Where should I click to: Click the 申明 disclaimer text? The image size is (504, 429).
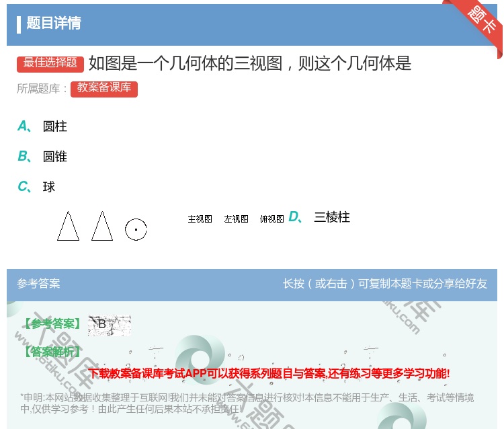(x=247, y=403)
